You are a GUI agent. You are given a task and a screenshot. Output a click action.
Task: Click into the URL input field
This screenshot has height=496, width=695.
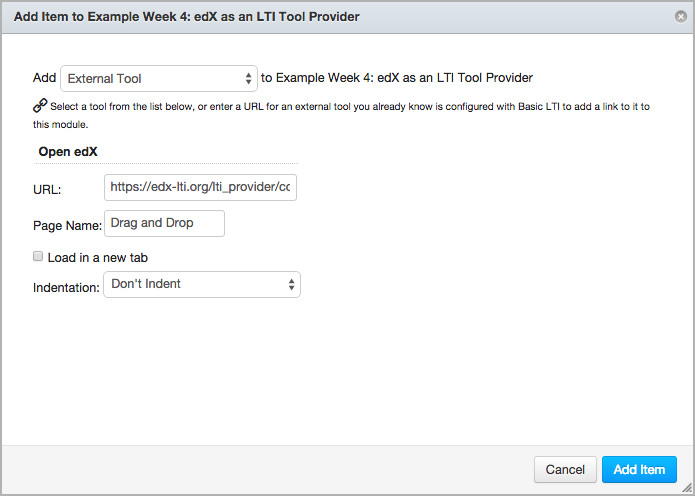point(200,188)
